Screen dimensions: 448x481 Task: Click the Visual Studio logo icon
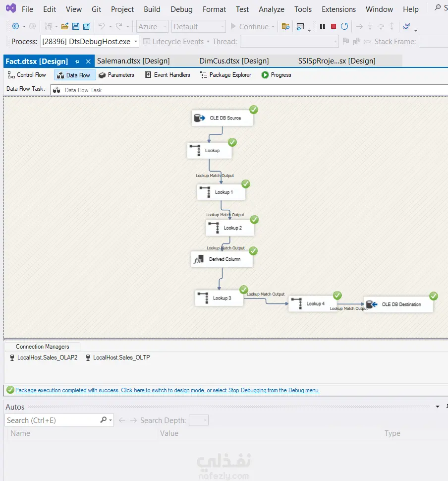11,8
